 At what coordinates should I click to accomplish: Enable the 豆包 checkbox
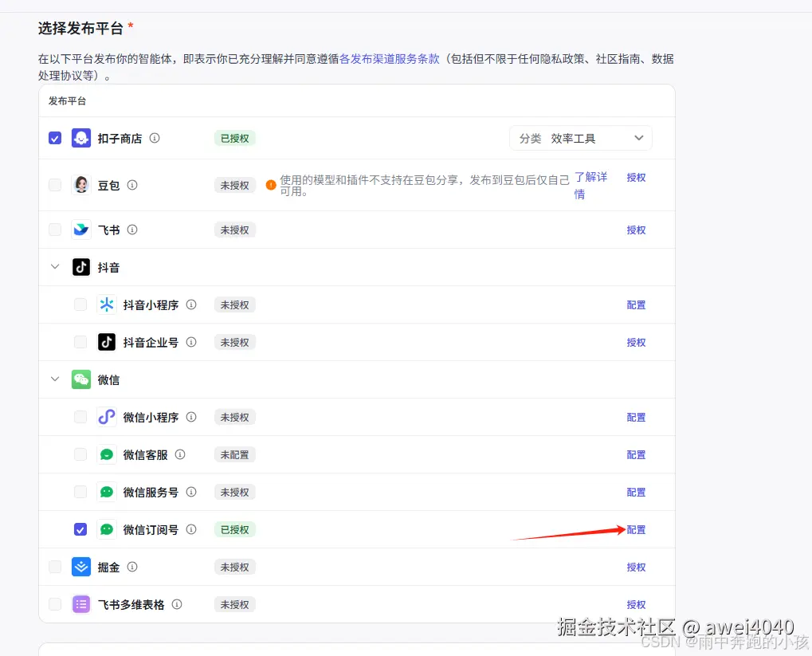click(x=54, y=184)
